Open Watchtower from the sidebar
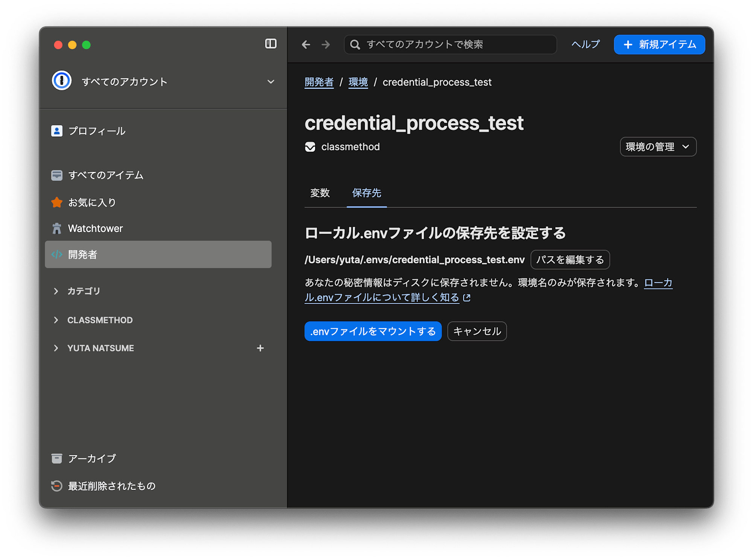The height and width of the screenshot is (560, 753). 95,229
